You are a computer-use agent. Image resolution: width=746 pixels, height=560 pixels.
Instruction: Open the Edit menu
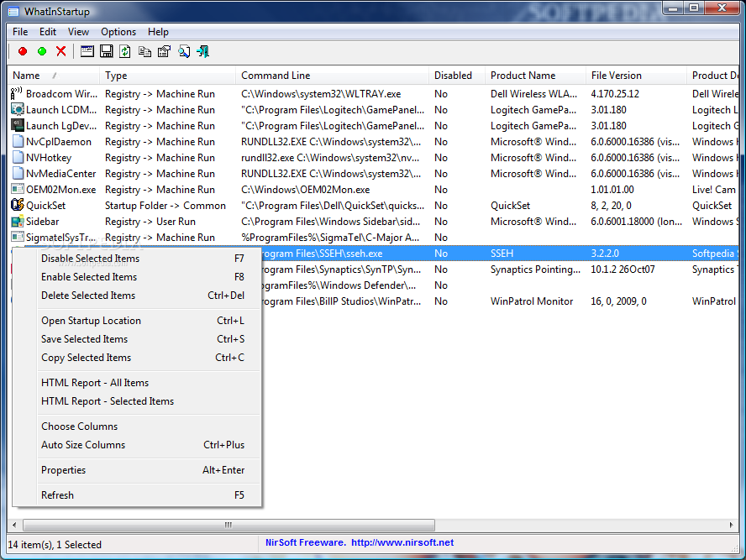pos(48,32)
